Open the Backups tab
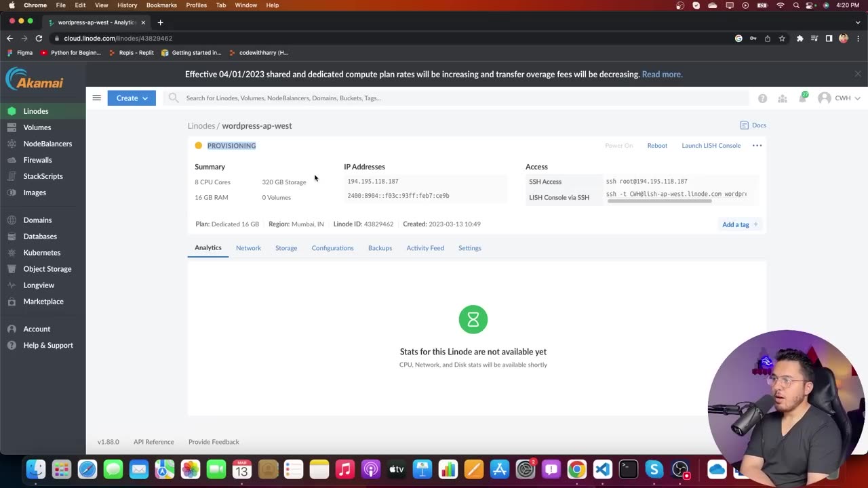 tap(380, 248)
